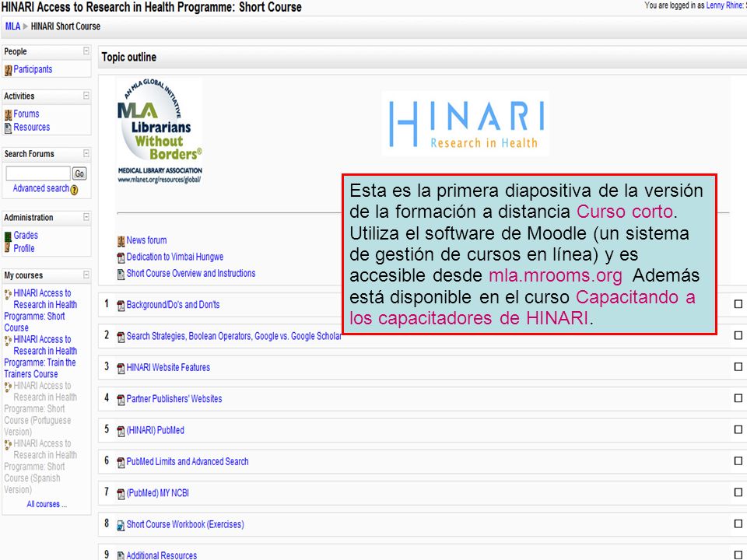747x560 pixels.
Task: Tick the checkbox for topic 4 Partner Publishers
Action: [738, 398]
